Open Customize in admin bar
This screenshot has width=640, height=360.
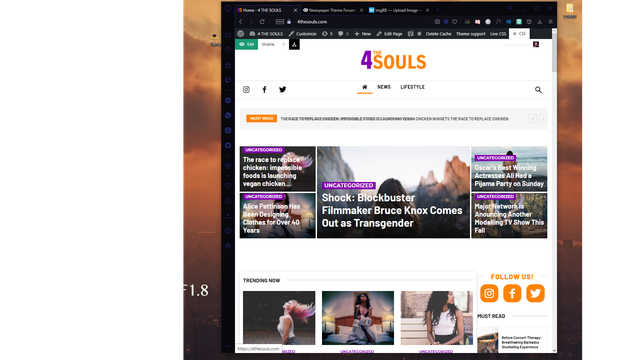(302, 33)
